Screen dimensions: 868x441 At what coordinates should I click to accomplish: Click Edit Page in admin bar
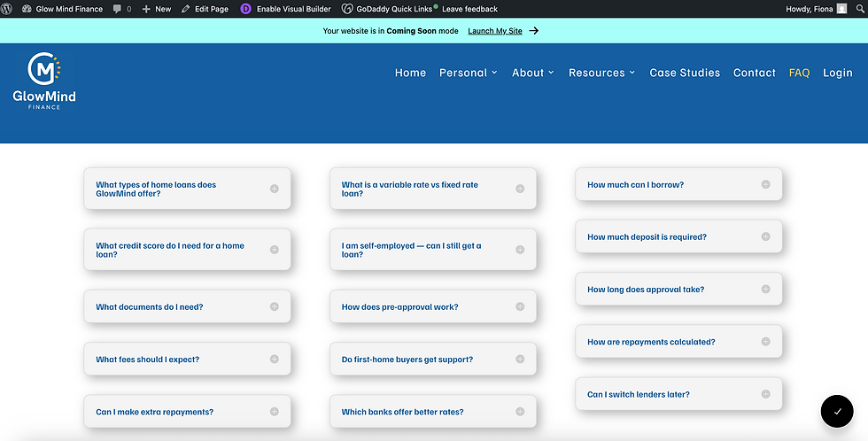tap(205, 9)
